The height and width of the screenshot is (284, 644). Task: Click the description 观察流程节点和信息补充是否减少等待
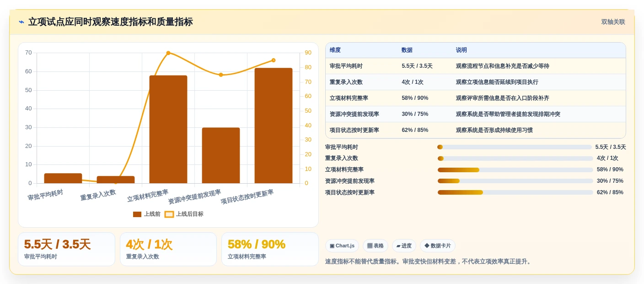[x=503, y=66]
